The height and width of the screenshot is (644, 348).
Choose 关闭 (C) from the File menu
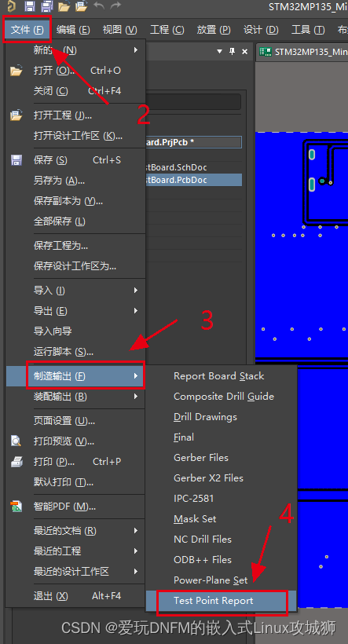click(x=75, y=91)
